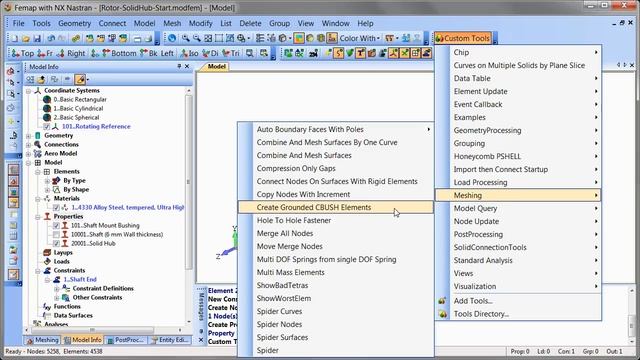Collapse the Coordinate Systems tree node

click(29, 91)
